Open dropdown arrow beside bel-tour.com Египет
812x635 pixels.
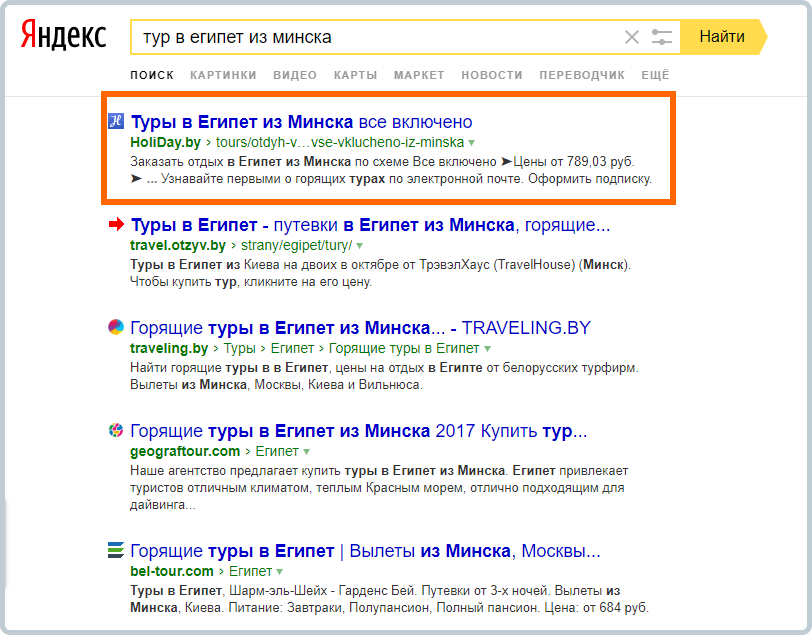(280, 572)
